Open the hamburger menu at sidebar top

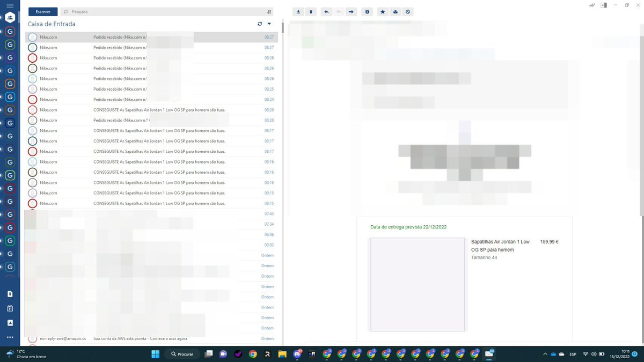point(10,5)
